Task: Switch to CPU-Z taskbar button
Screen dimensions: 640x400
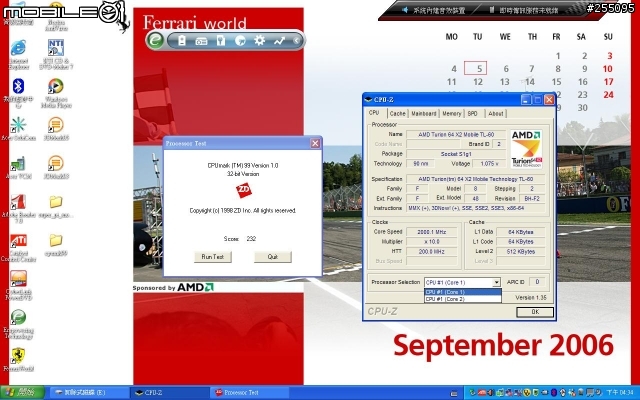Action: pyautogui.click(x=170, y=393)
